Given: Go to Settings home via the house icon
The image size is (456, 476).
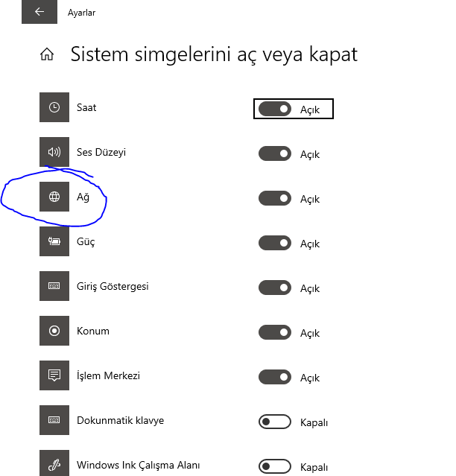Looking at the screenshot, I should point(47,54).
